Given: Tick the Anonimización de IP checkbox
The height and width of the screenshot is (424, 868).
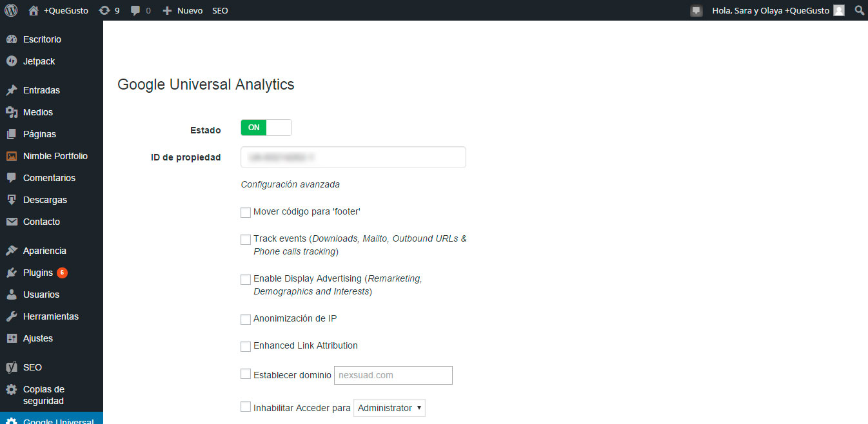Looking at the screenshot, I should (246, 320).
